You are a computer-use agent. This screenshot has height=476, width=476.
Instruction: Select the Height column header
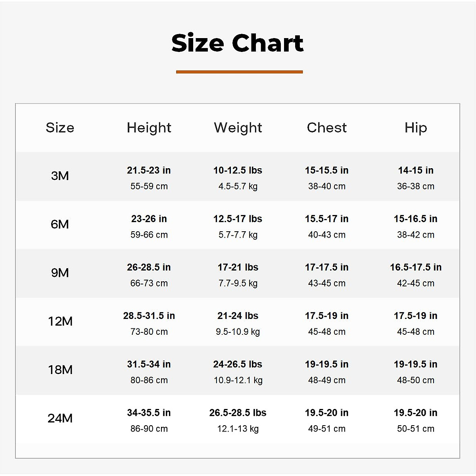pyautogui.click(x=149, y=128)
